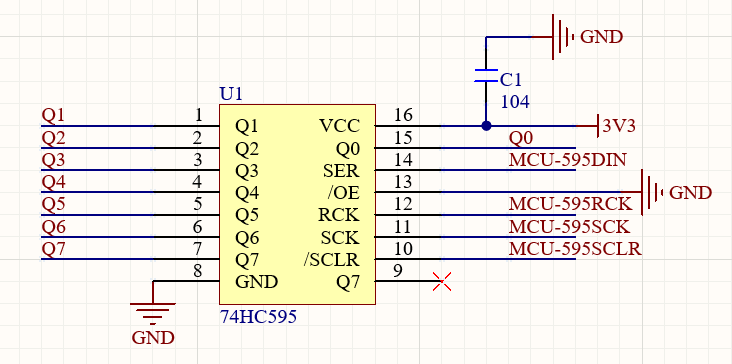Click the Q0 pin name inside U1
Screen dimensions: 732x364
[348, 149]
